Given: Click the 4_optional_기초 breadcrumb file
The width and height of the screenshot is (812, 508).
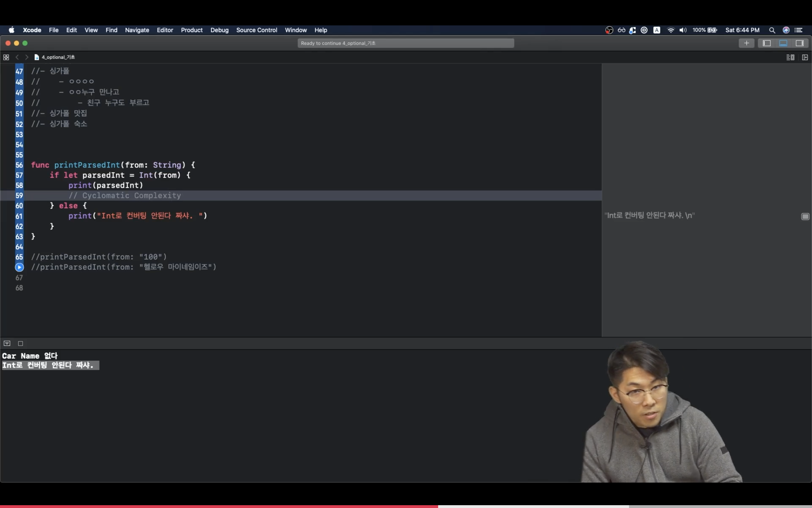Looking at the screenshot, I should (x=55, y=57).
